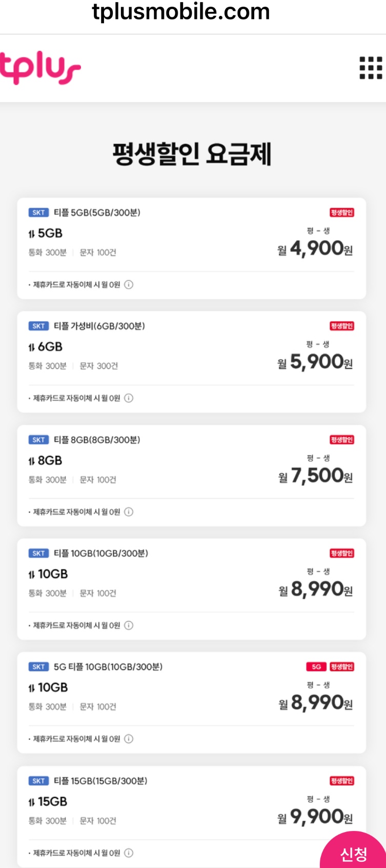Choose the 티플 8GB(8GB/300분) plan title

coord(97,440)
